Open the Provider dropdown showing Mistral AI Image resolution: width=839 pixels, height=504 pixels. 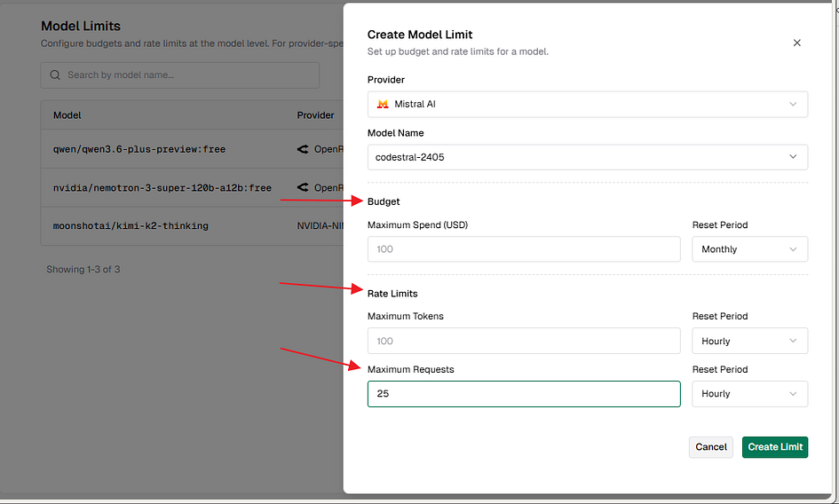[588, 105]
